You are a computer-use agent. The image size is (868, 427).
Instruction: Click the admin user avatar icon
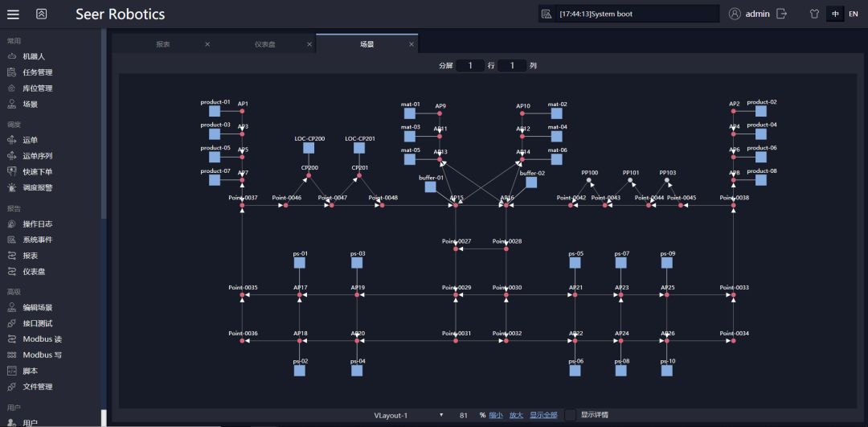(735, 14)
